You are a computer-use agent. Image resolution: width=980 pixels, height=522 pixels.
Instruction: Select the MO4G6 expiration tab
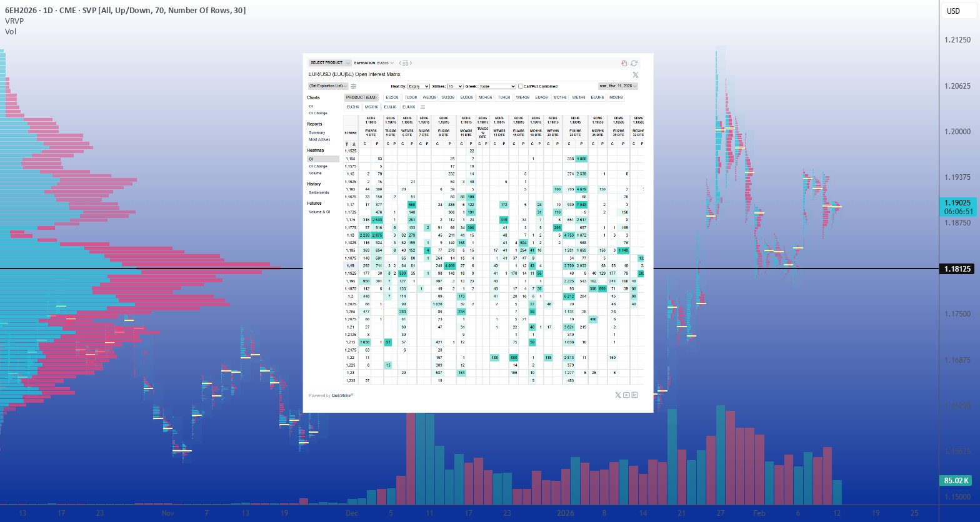point(485,97)
